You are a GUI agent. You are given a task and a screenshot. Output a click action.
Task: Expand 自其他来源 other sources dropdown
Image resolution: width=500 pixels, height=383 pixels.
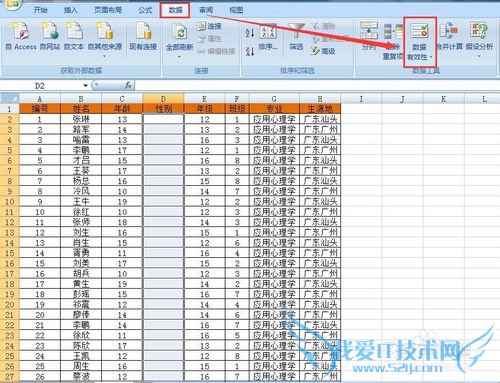105,56
